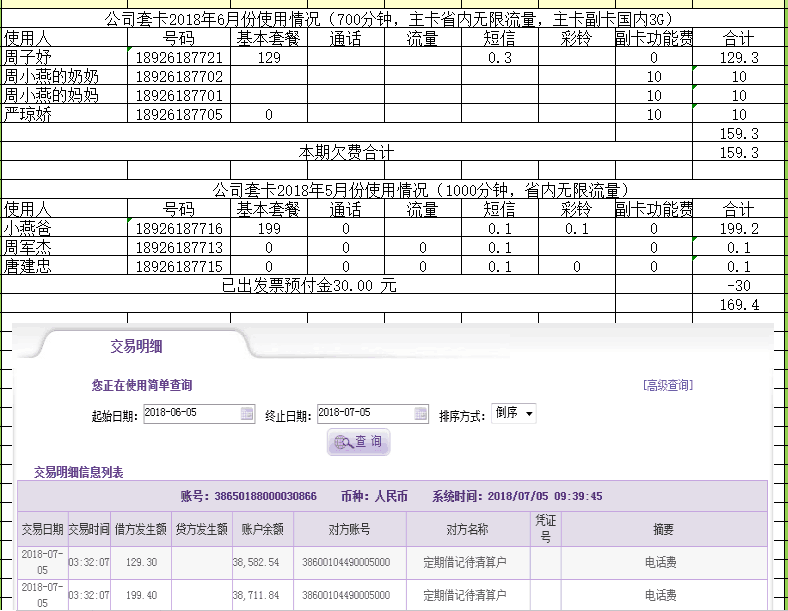The image size is (788, 611).
Task: Click the 账户余额 column header
Action: pyautogui.click(x=262, y=529)
